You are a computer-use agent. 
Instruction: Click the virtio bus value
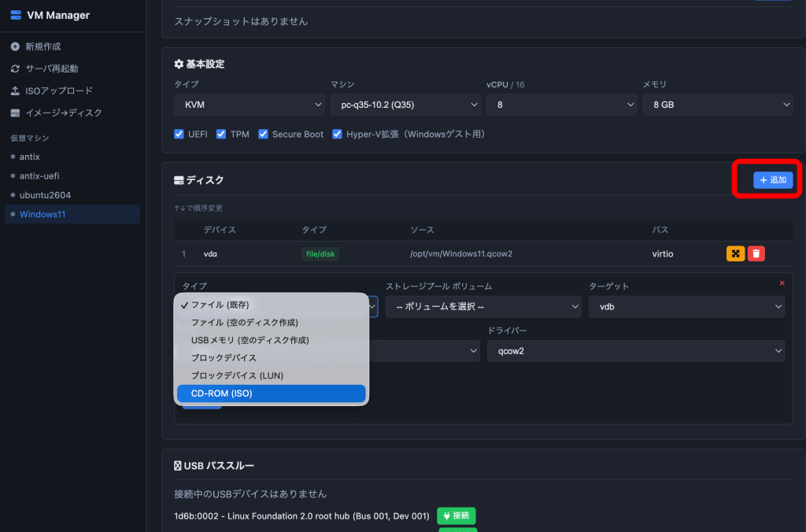click(663, 254)
